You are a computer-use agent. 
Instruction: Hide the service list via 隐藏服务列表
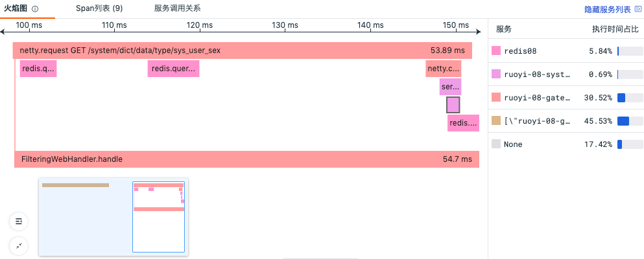tap(608, 9)
